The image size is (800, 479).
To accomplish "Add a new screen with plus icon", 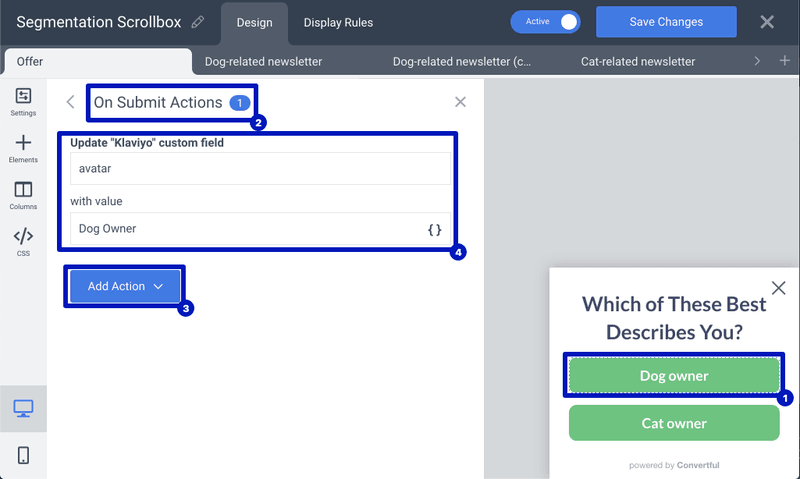I will coord(785,61).
